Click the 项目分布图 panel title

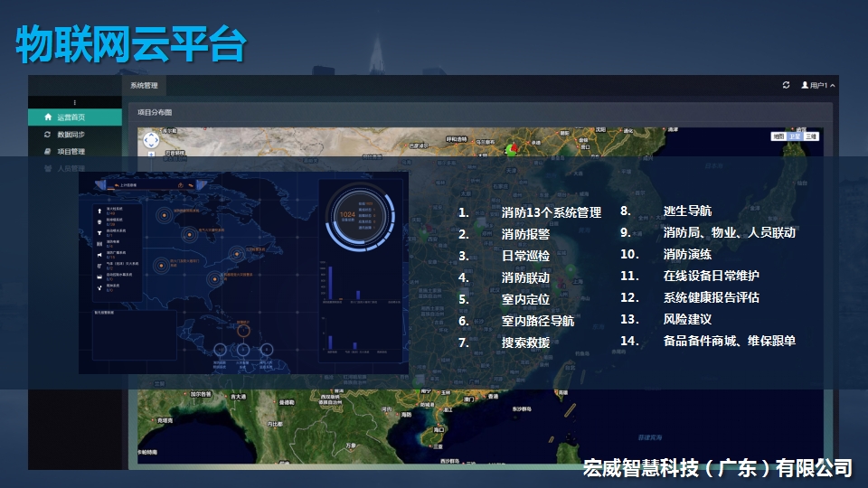click(155, 112)
